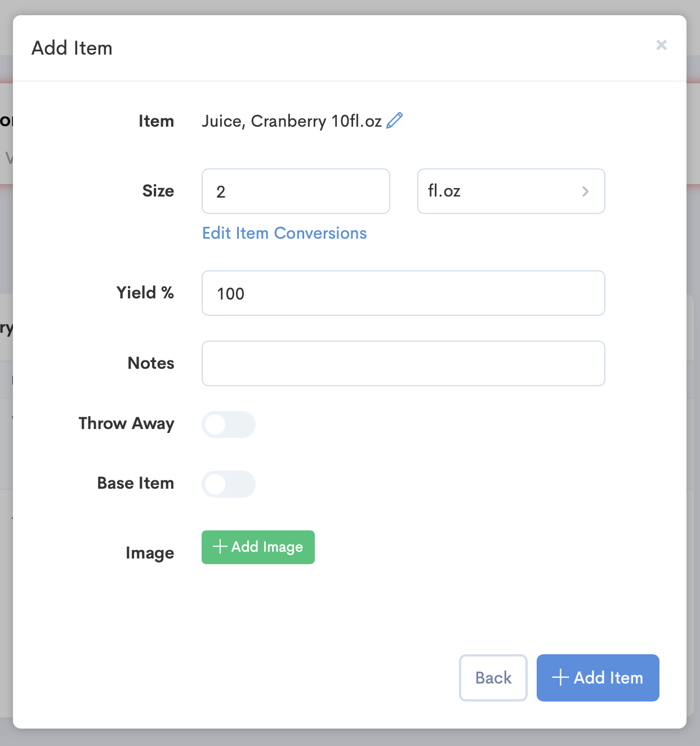Open the fl.oz unit dropdown

[x=511, y=191]
